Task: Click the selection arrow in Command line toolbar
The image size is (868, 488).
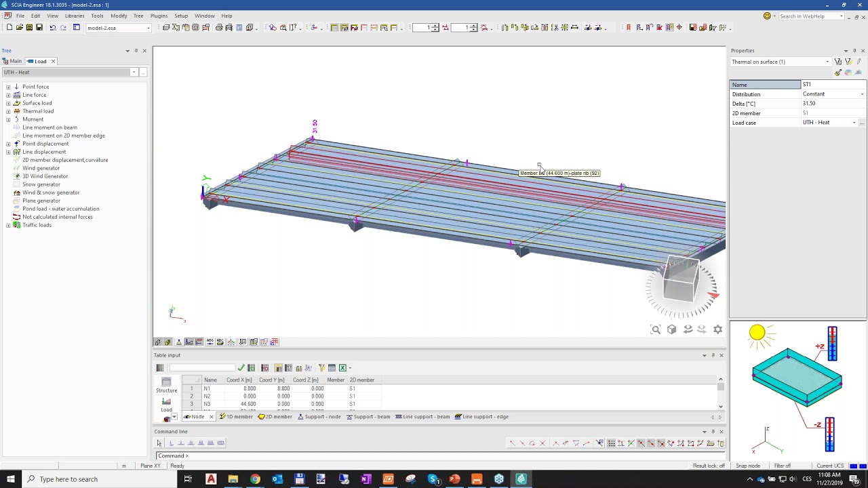Action: tap(159, 443)
